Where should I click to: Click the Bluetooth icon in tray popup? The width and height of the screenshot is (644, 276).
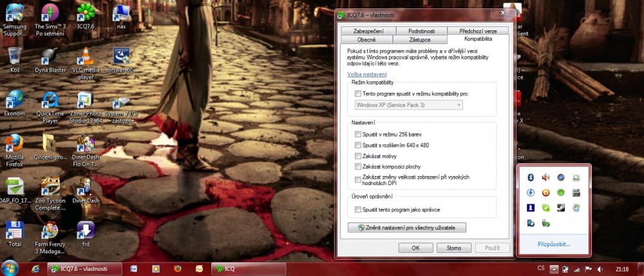pos(531,177)
